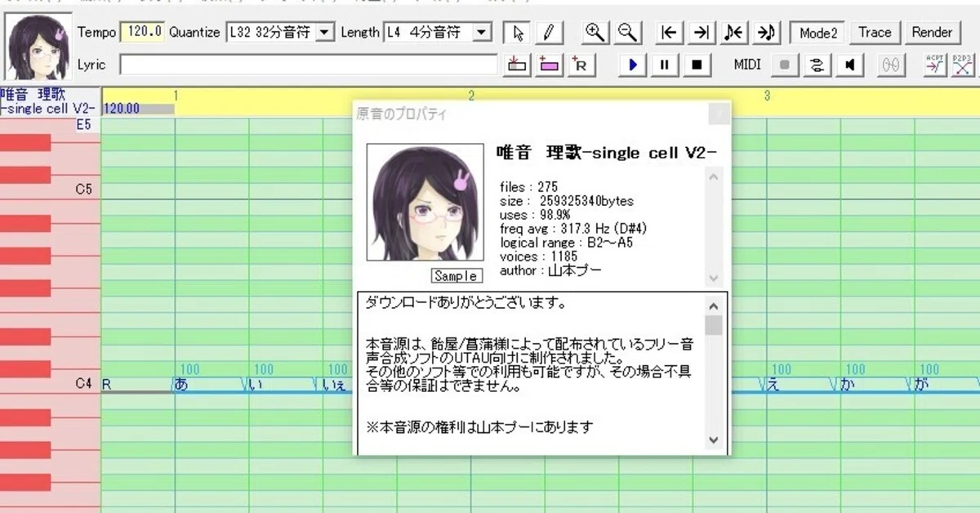Play the voicebank Sample in properties dialog
This screenshot has width=980, height=513.
457,276
